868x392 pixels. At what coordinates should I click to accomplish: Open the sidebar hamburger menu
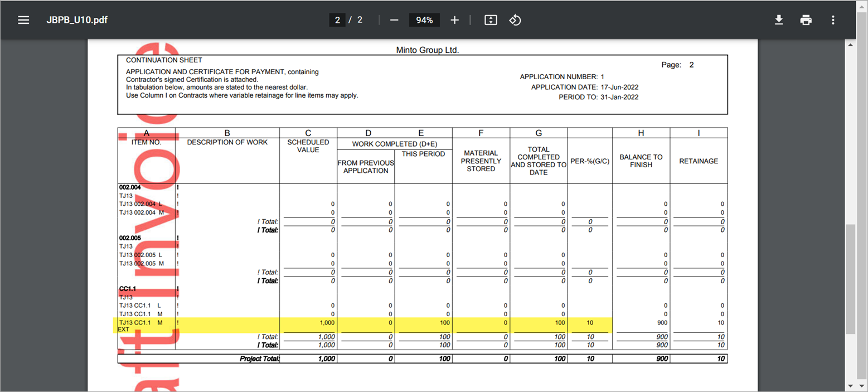click(x=23, y=20)
